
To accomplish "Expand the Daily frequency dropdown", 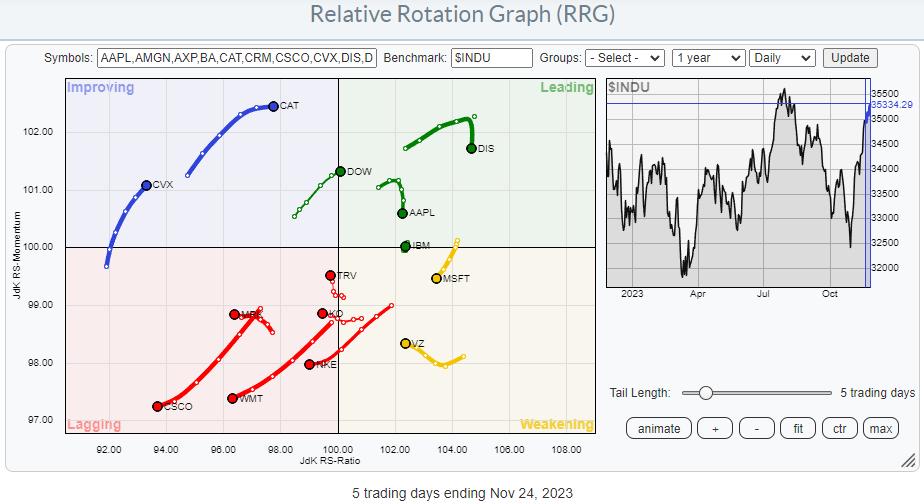I will tap(781, 58).
